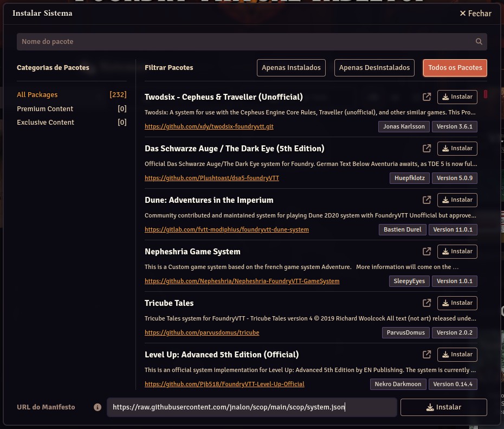
Task: Open external link icon for Dune system
Action: pos(427,200)
